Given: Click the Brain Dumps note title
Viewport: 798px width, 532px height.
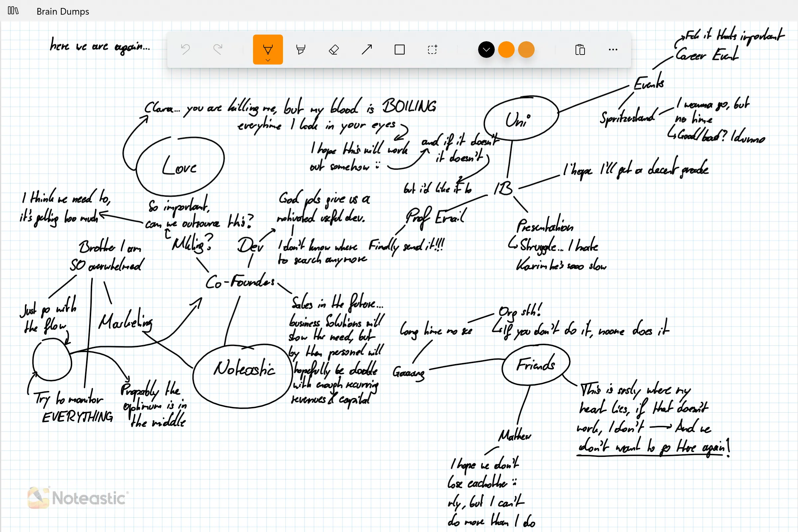Looking at the screenshot, I should pyautogui.click(x=63, y=12).
